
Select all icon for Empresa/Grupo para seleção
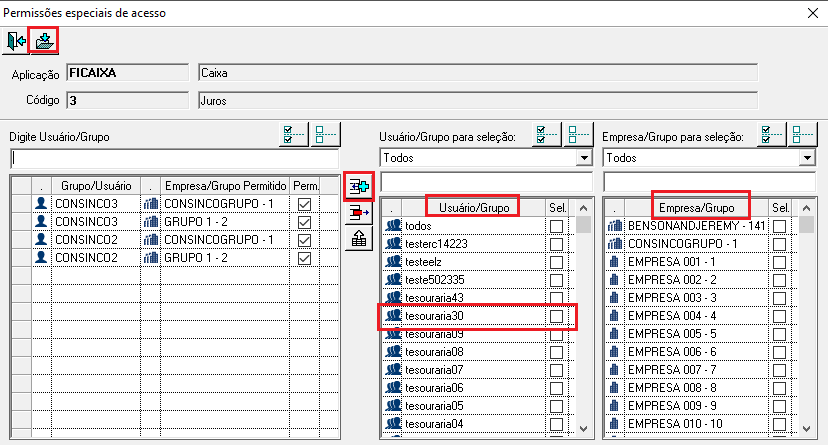(x=771, y=135)
